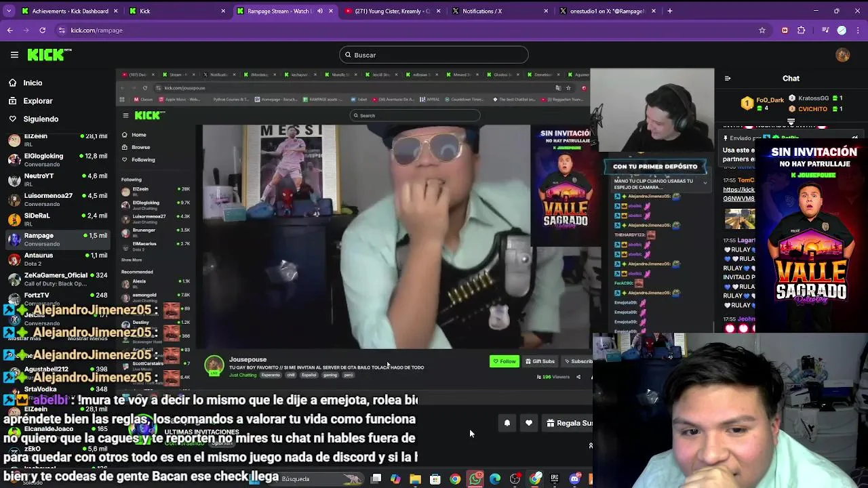The width and height of the screenshot is (868, 488).
Task: Open the tab search dropdown
Action: coord(8,11)
